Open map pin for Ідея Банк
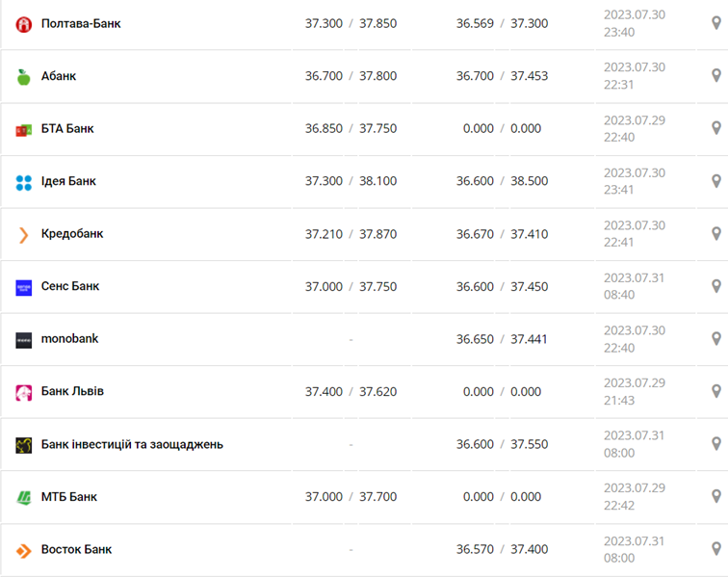728x577 pixels. (x=715, y=181)
